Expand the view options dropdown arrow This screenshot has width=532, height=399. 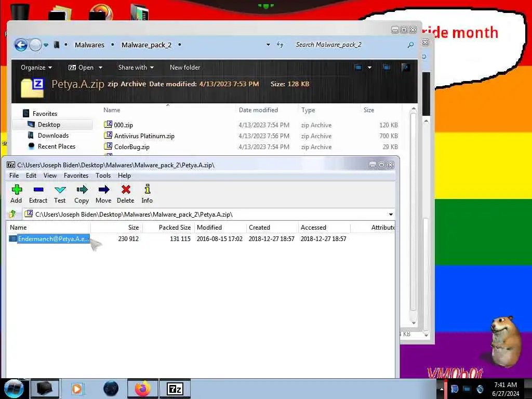(369, 68)
